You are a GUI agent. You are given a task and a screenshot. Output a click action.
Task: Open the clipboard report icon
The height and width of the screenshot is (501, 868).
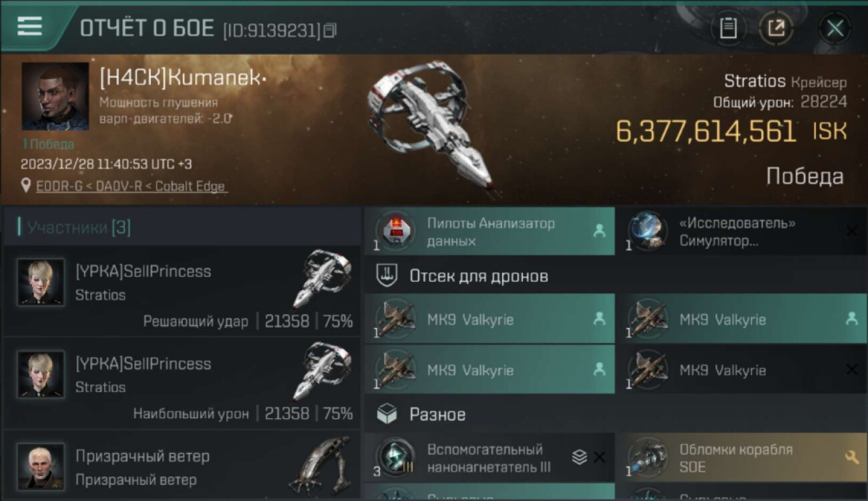tap(728, 28)
